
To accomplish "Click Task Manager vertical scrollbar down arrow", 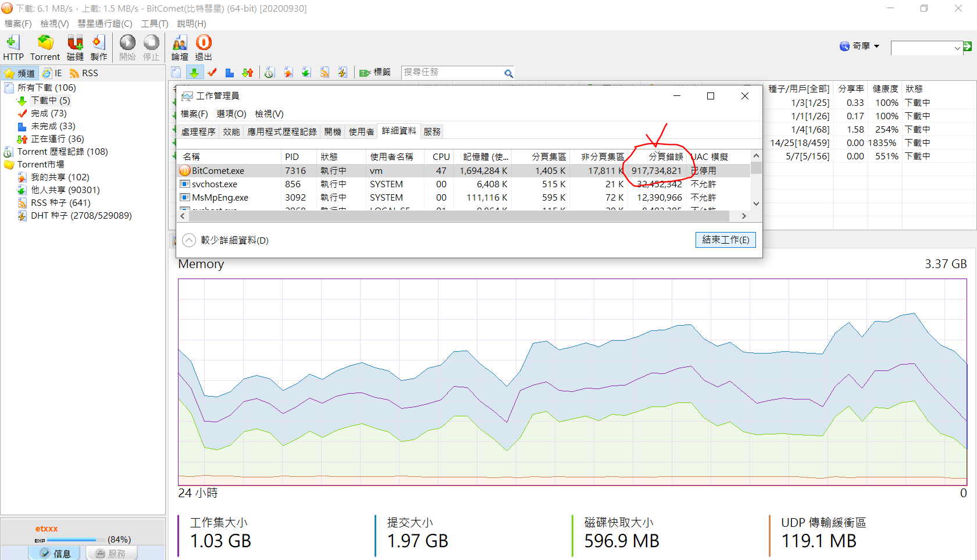I will [756, 204].
